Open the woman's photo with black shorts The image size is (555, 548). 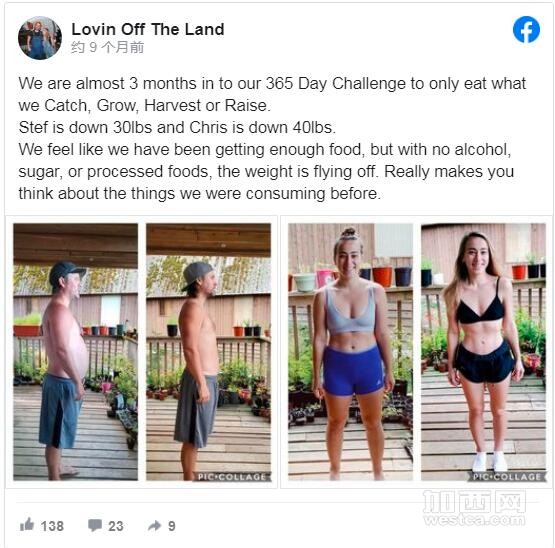[x=484, y=352]
